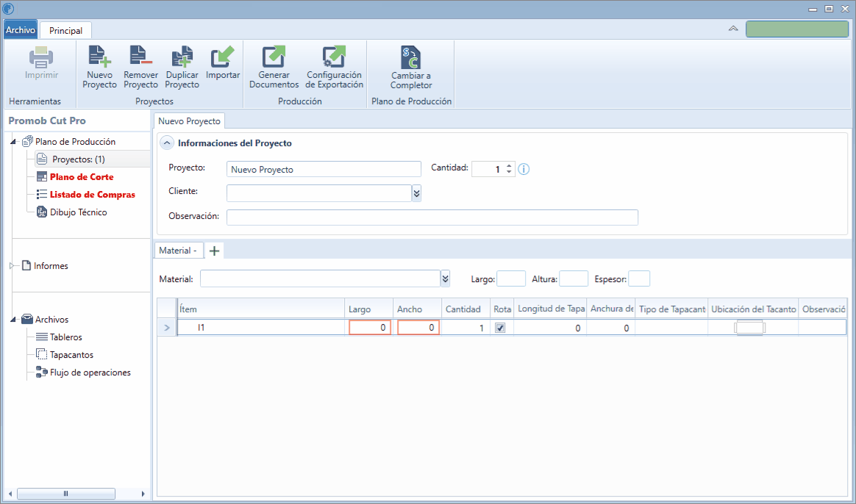Click the sidebar scrollbar right arrow
The image size is (856, 504).
click(143, 494)
